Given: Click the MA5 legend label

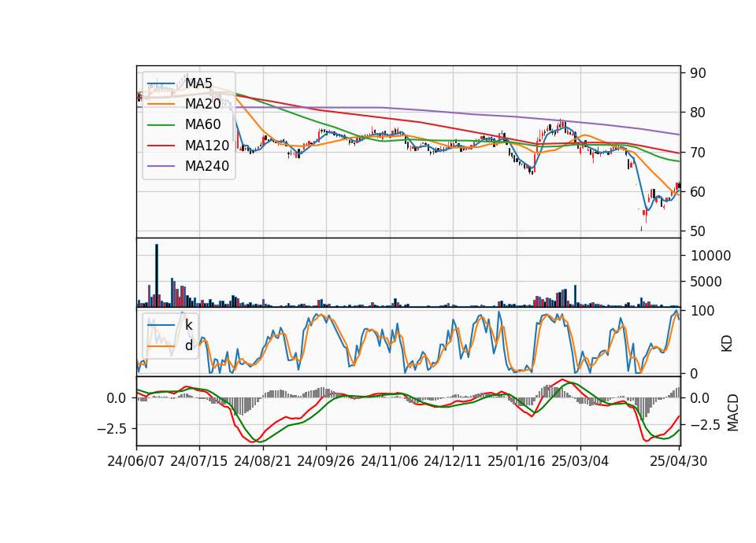Looking at the screenshot, I should 198,83.
